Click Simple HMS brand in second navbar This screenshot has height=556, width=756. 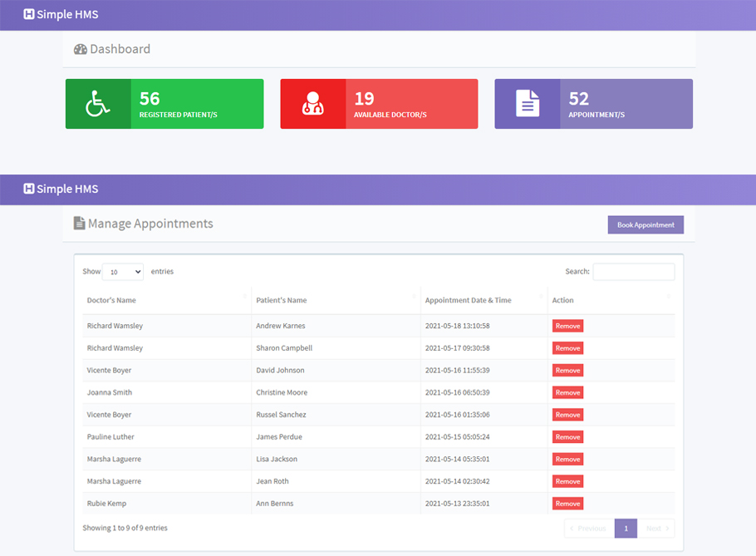(61, 189)
